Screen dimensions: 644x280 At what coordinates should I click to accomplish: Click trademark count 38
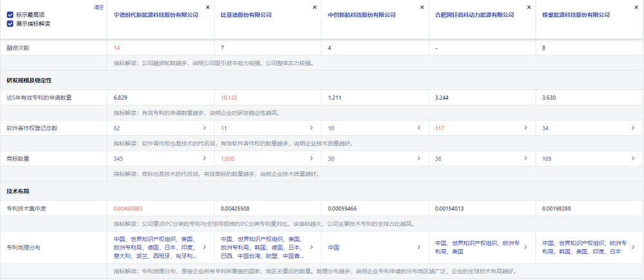[438, 158]
